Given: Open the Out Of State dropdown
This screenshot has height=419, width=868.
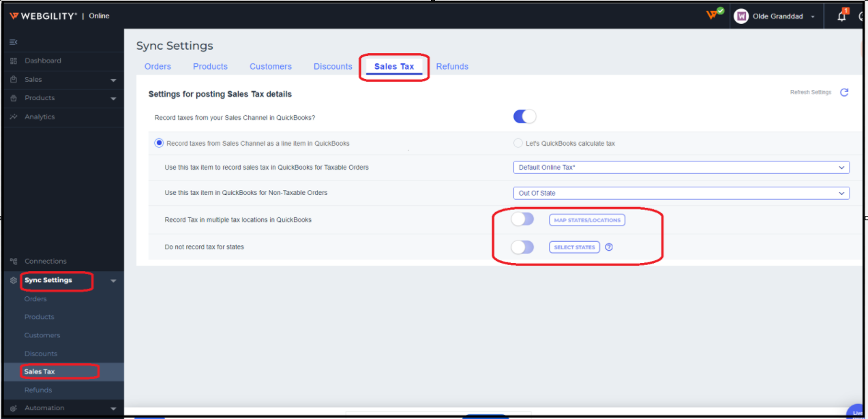Looking at the screenshot, I should (680, 193).
